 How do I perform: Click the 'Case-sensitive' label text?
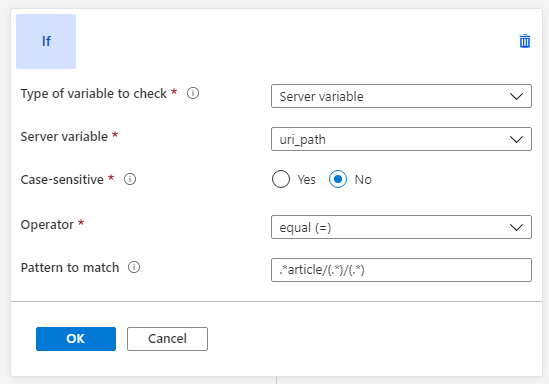62,180
